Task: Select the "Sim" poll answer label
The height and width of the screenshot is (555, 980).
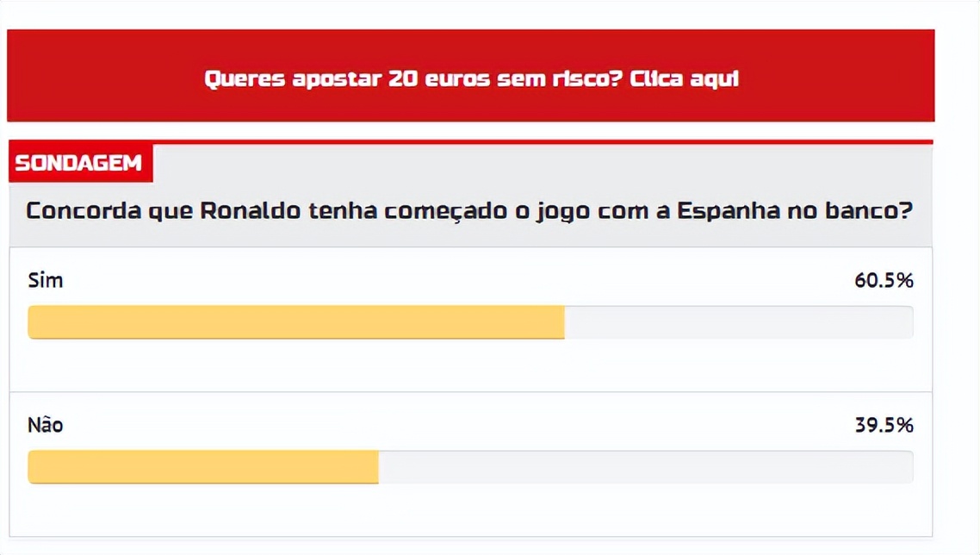Action: tap(46, 281)
